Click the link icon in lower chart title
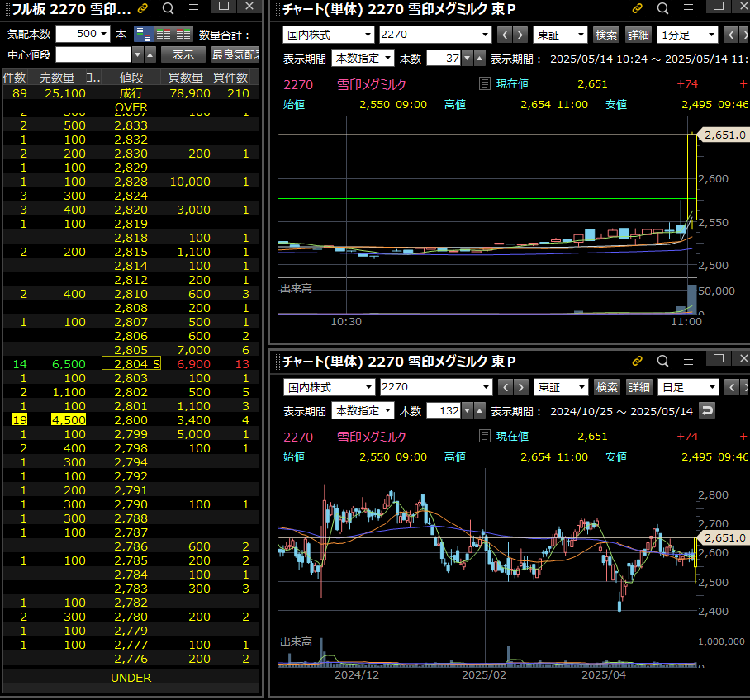Screen dimensions: 750x700 pyautogui.click(x=637, y=361)
